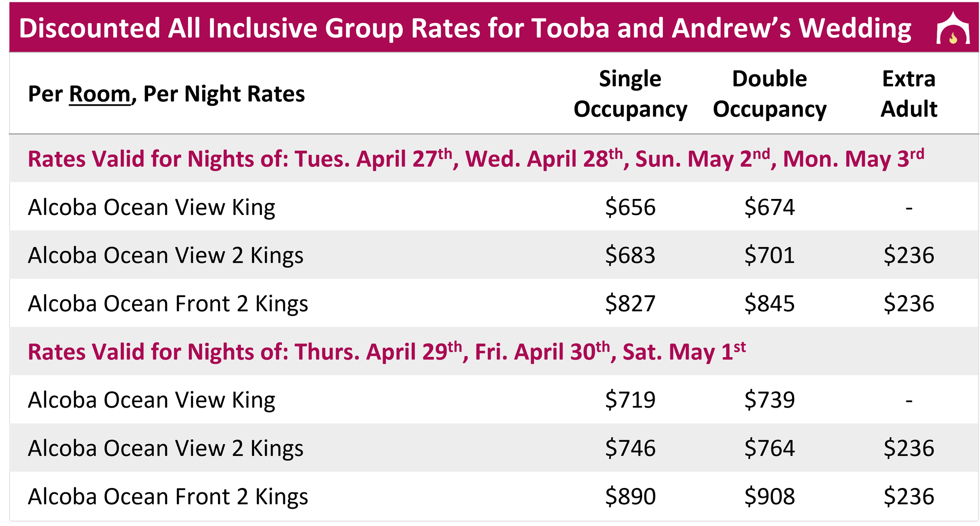Screen dimensions: 980x526
Task: Click the Extra Adult column header
Action: pyautogui.click(x=909, y=94)
